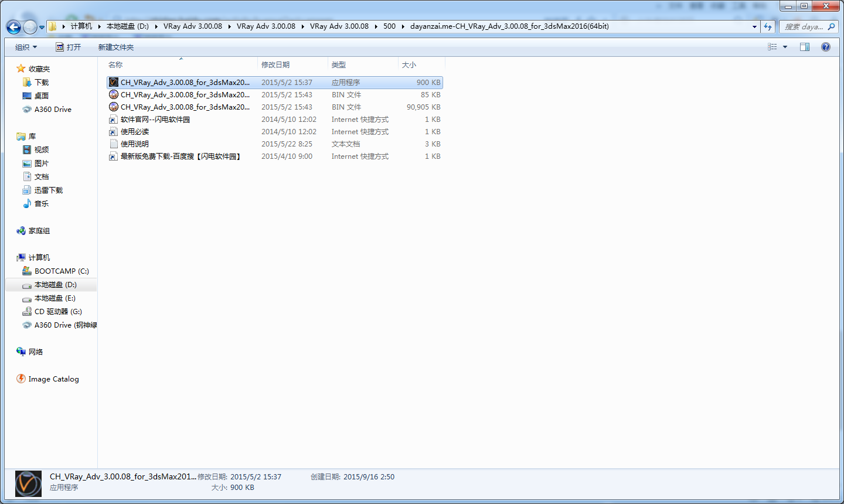Click the change view icon

coord(772,47)
